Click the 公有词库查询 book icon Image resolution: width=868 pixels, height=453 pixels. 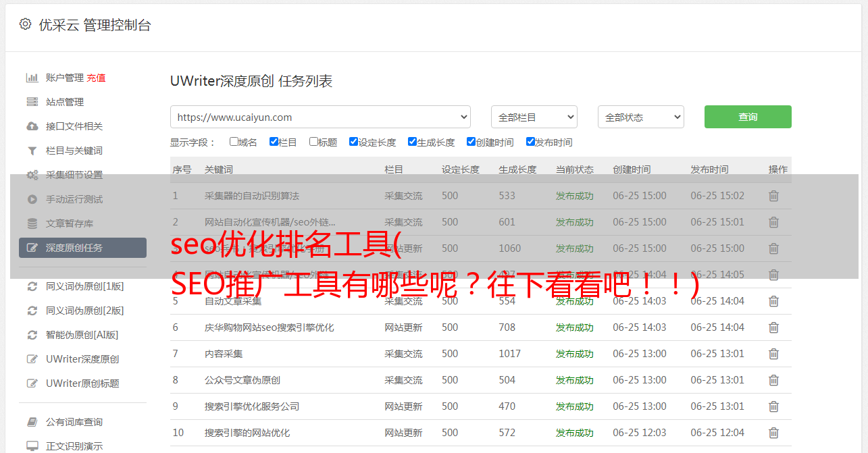pyautogui.click(x=32, y=422)
